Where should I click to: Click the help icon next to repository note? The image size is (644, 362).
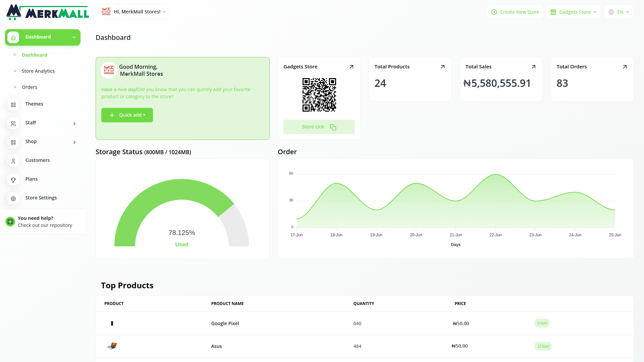[x=10, y=222]
